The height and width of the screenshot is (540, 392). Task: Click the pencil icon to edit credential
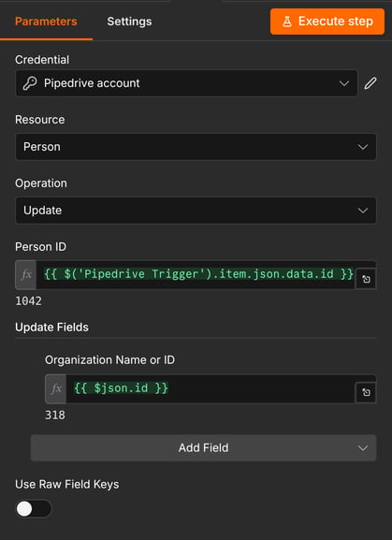[x=370, y=83]
